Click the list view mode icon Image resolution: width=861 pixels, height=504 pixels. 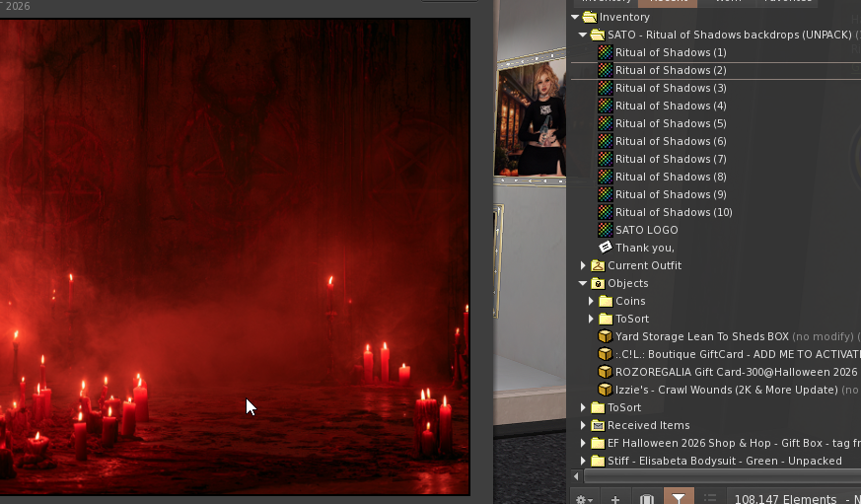[x=710, y=499]
